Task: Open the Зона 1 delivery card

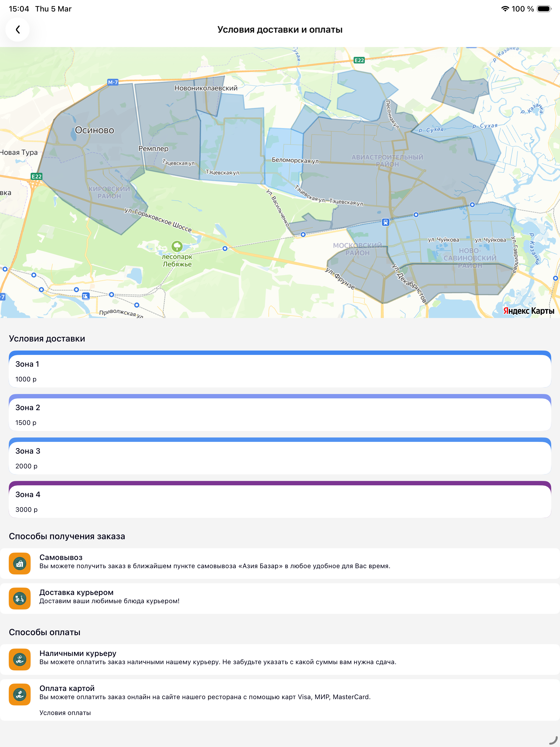Action: (280, 369)
